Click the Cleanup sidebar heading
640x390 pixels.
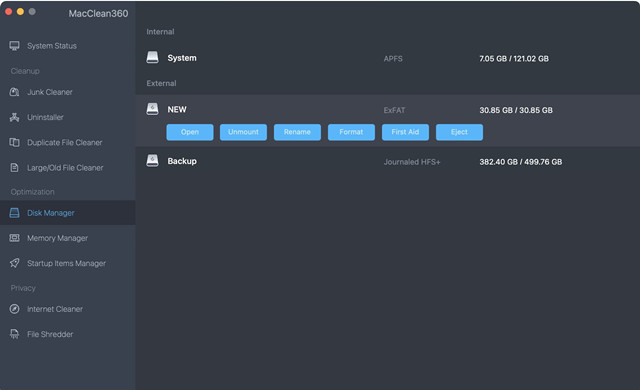tap(25, 71)
